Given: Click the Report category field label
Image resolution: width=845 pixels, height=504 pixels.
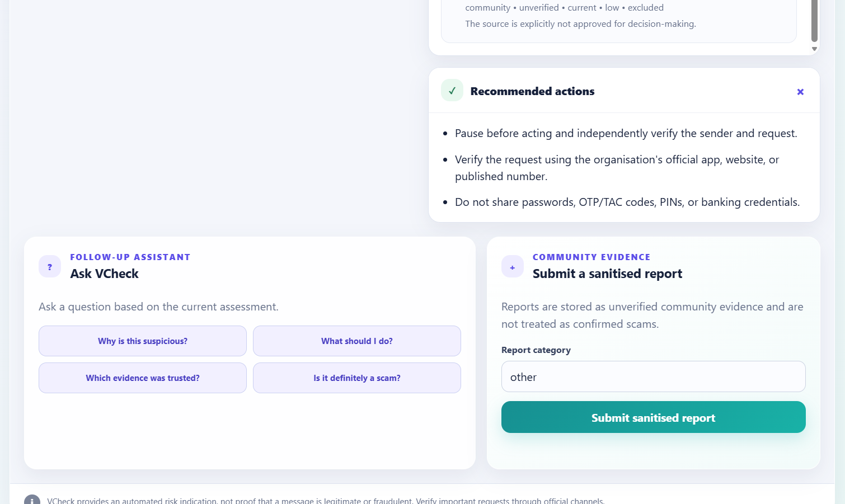Looking at the screenshot, I should point(536,350).
